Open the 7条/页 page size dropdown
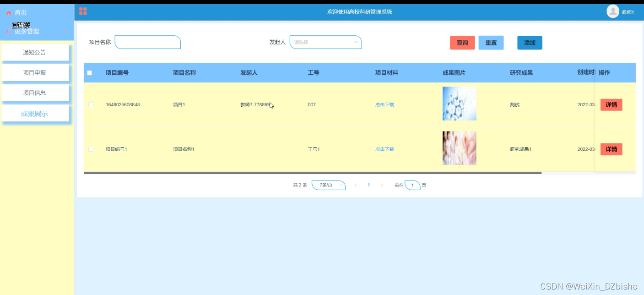This screenshot has width=644, height=295. click(x=329, y=185)
